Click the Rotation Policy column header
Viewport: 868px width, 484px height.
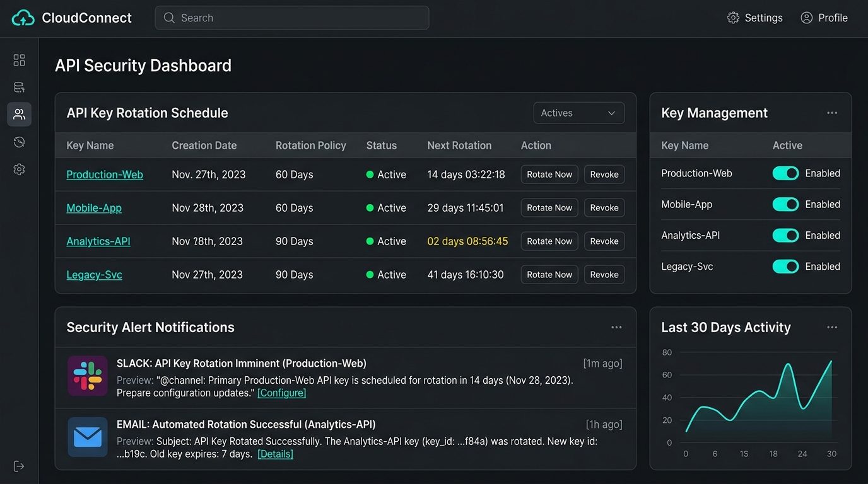[x=311, y=146]
